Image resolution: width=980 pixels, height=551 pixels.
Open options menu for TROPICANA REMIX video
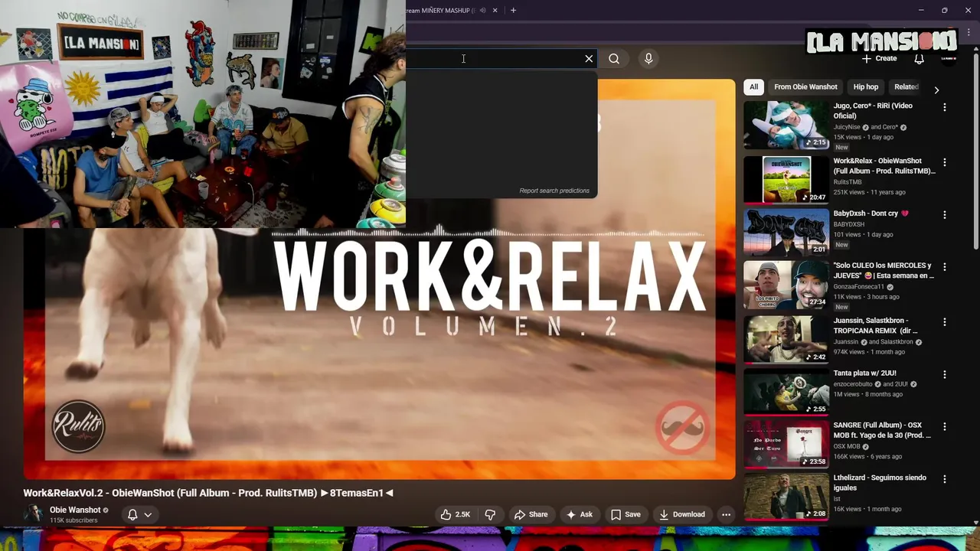(x=945, y=322)
